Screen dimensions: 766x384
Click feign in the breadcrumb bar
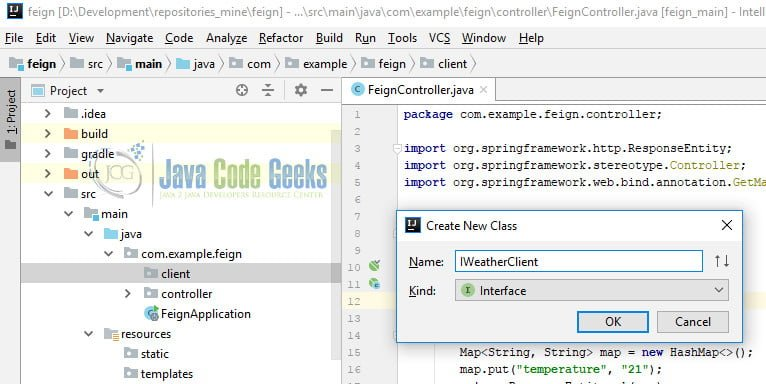click(x=33, y=64)
